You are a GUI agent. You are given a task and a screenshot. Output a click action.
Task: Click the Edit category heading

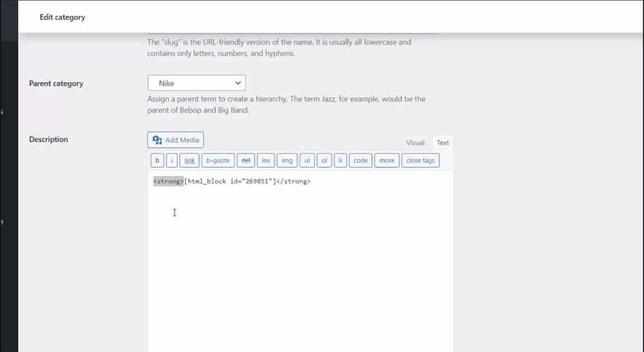[62, 17]
